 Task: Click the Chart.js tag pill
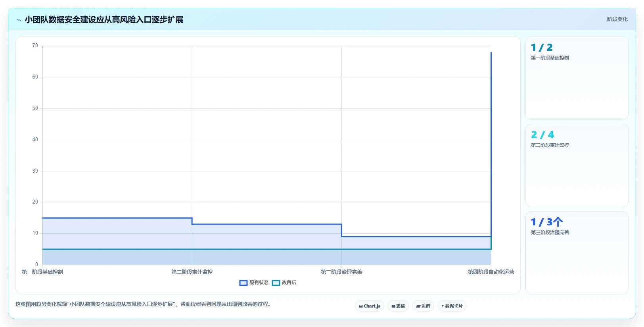point(370,306)
